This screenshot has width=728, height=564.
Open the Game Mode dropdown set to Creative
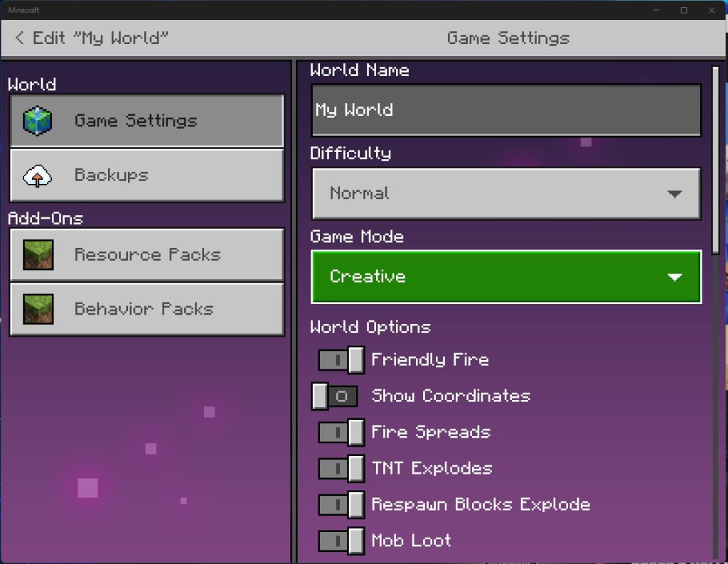(506, 277)
